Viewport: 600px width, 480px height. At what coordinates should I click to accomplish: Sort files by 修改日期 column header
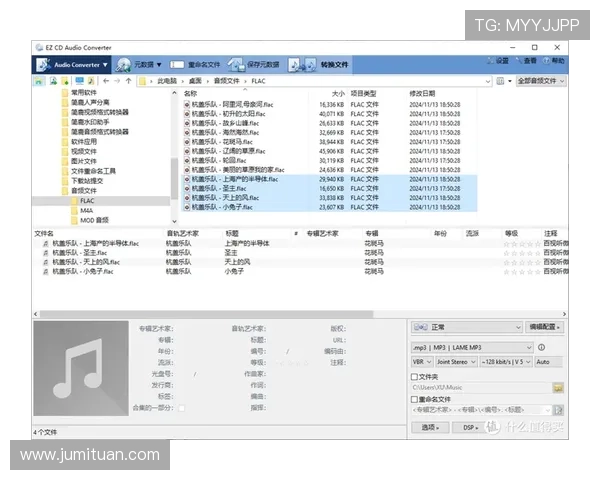click(422, 94)
